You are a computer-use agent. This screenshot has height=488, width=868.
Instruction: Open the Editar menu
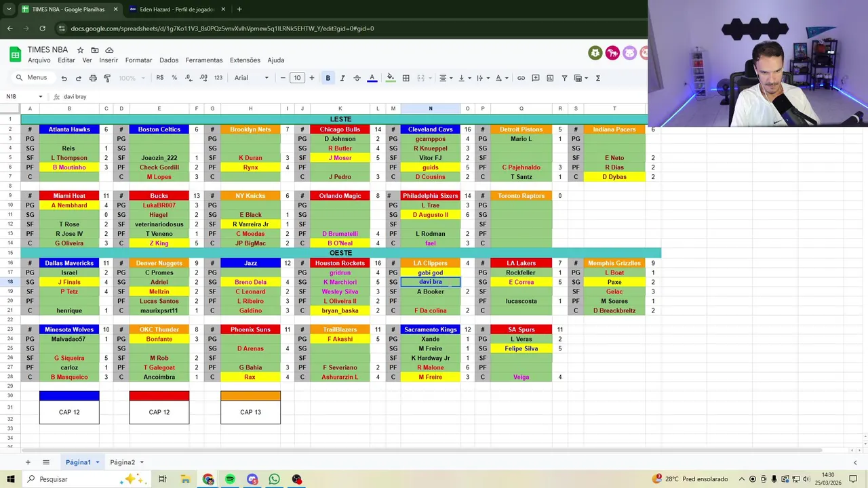click(66, 60)
